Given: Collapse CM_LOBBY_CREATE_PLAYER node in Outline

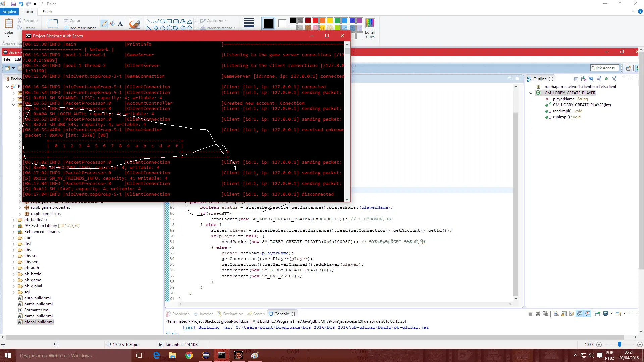Looking at the screenshot, I should tap(531, 93).
